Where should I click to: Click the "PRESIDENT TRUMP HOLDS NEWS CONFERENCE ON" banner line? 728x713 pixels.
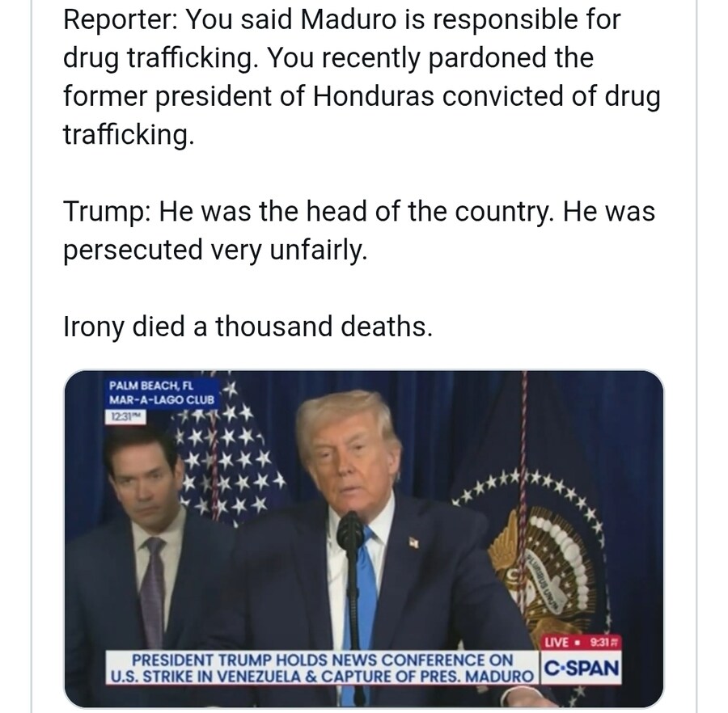(322, 660)
